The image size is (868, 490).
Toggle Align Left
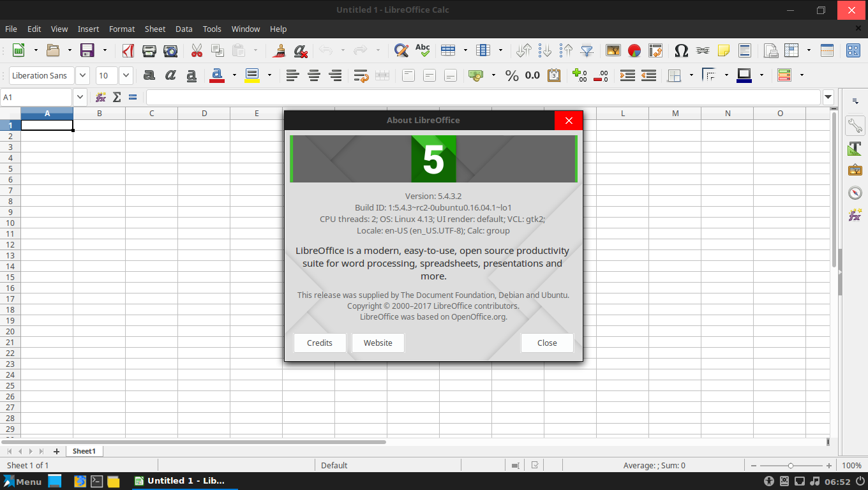[x=292, y=75]
